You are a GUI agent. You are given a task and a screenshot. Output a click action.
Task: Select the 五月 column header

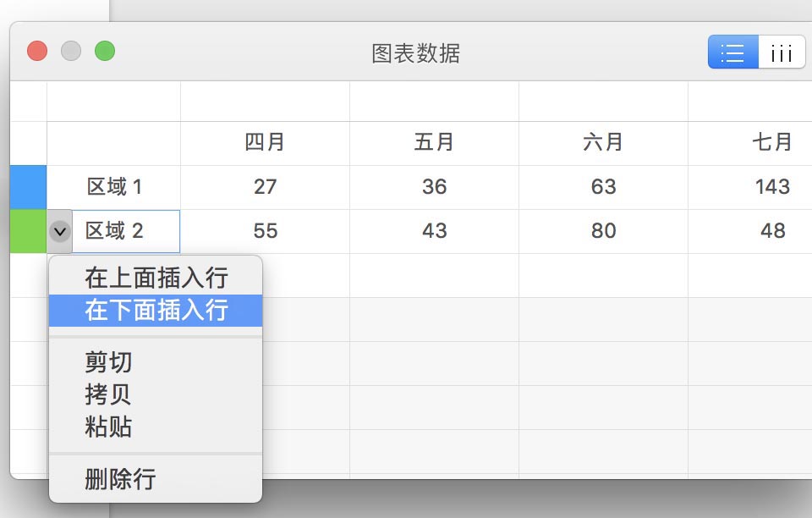(x=434, y=143)
